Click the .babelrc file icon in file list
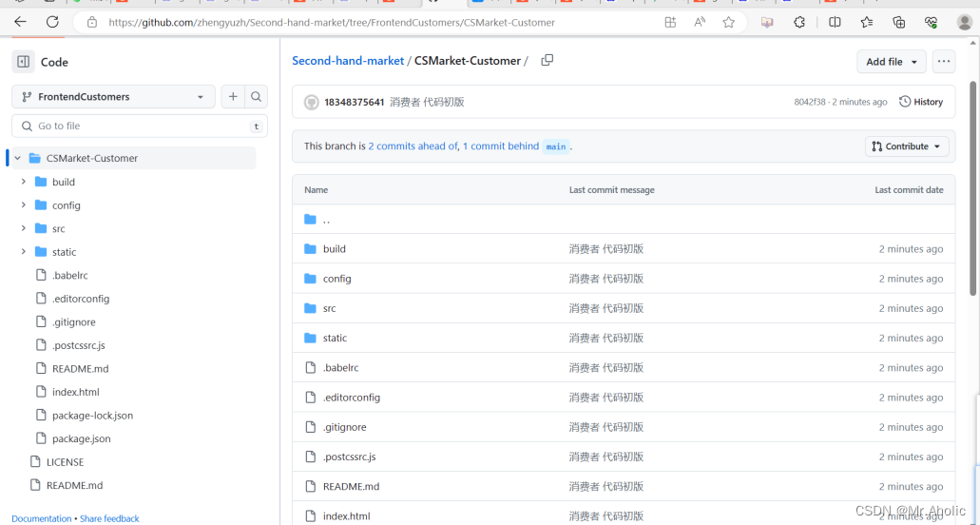Viewport: 980px width, 525px height. [310, 367]
